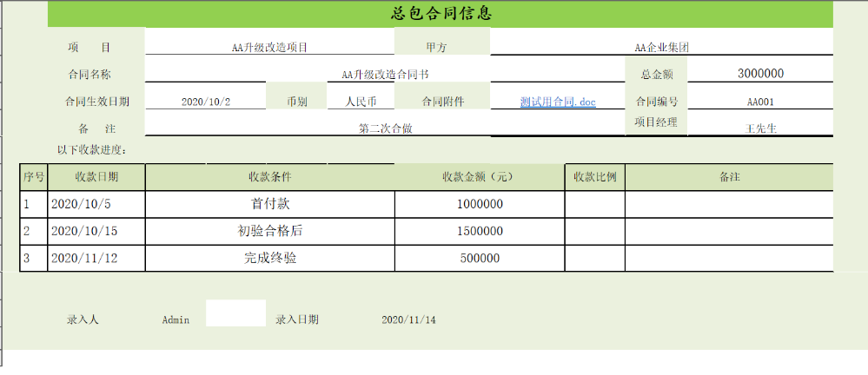Click the 总金额 label

(656, 74)
